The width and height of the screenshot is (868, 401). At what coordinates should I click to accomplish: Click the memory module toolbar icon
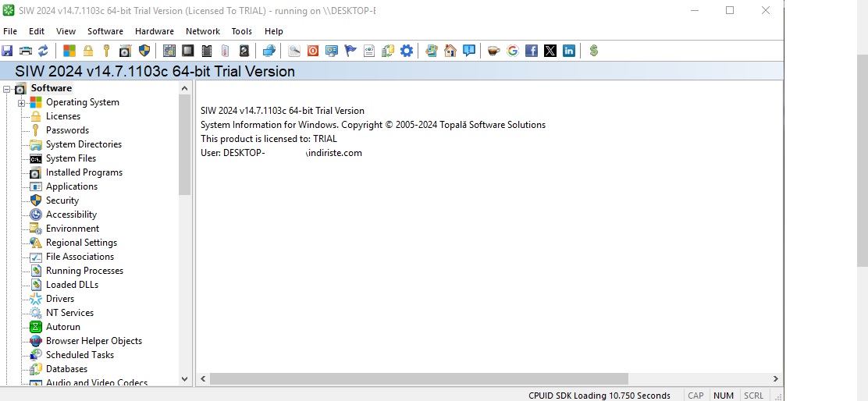click(207, 51)
